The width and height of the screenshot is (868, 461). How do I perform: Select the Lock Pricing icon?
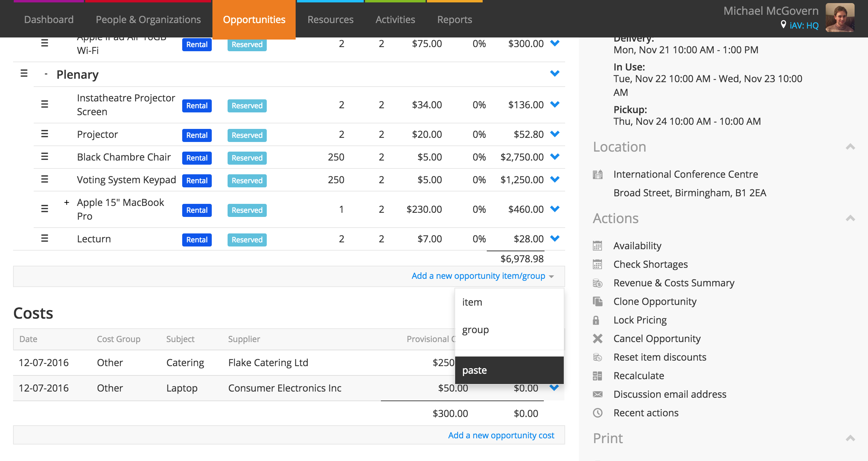[599, 320]
